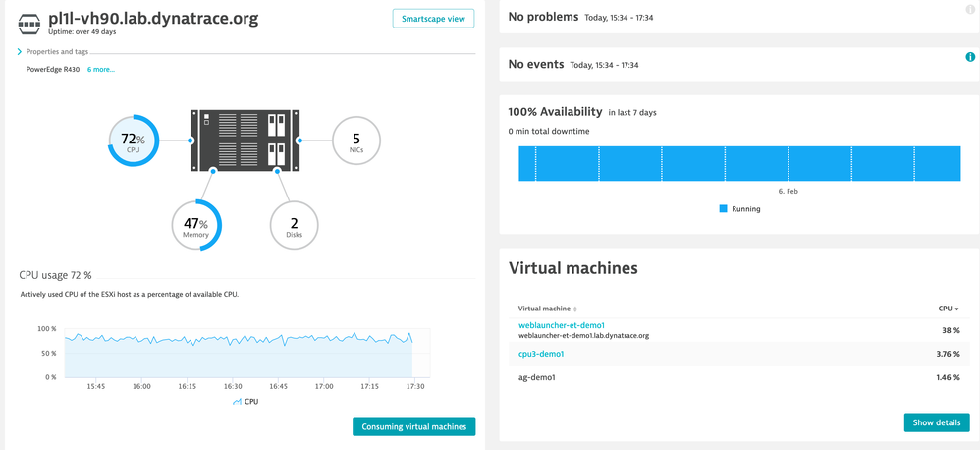Click the grey info icon near problems
The image size is (980, 450).
[970, 8]
